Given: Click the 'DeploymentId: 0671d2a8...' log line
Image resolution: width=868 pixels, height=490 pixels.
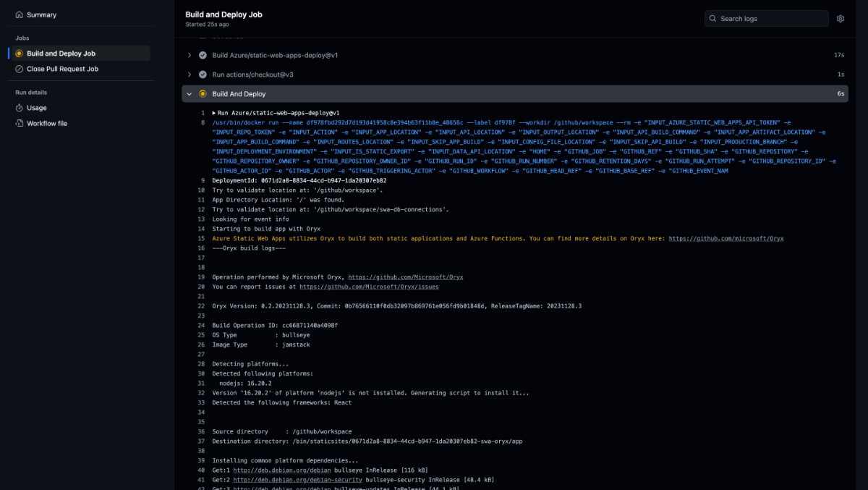Looking at the screenshot, I should (299, 180).
